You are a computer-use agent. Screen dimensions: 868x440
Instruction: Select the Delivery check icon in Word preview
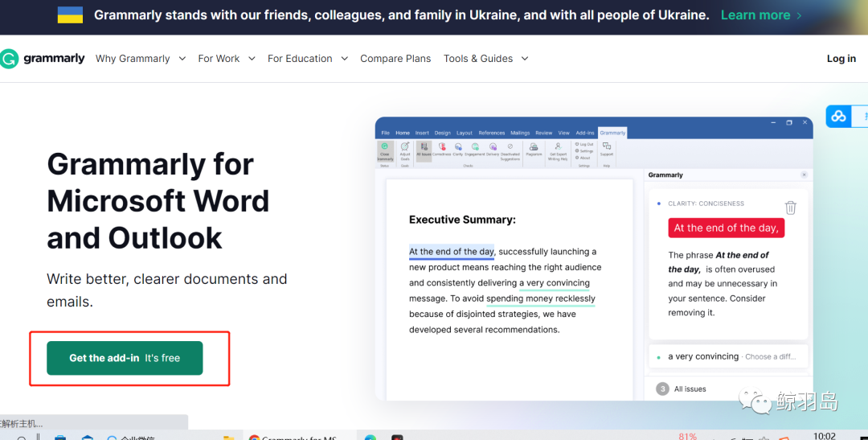(493, 149)
